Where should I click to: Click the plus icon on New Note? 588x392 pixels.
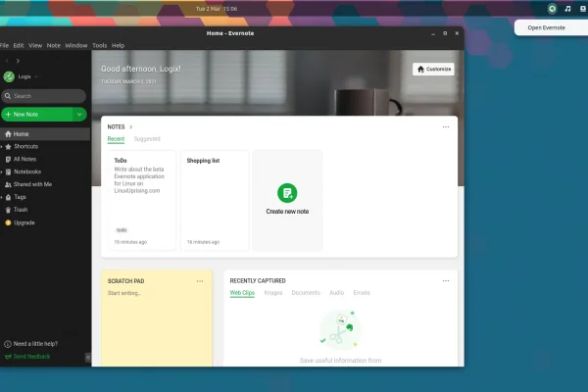(x=8, y=114)
